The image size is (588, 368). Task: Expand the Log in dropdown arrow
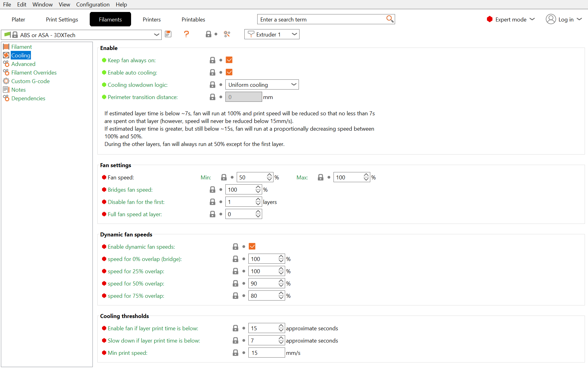click(579, 19)
